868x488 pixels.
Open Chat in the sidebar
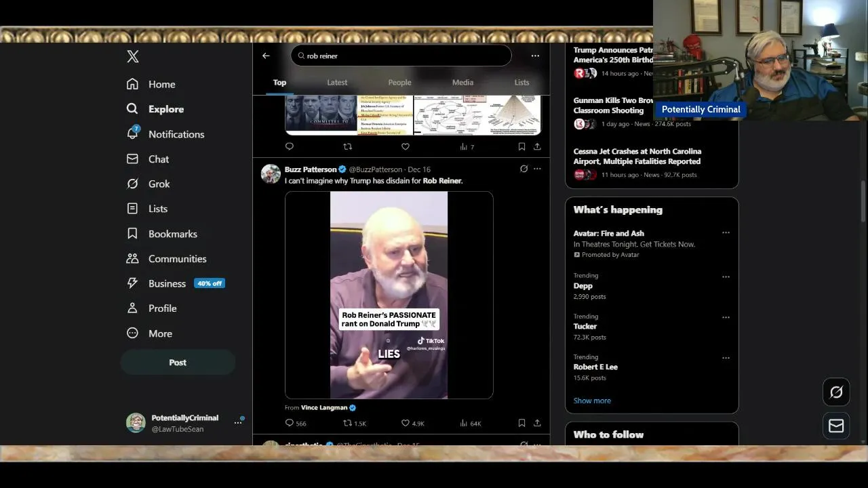[148, 159]
